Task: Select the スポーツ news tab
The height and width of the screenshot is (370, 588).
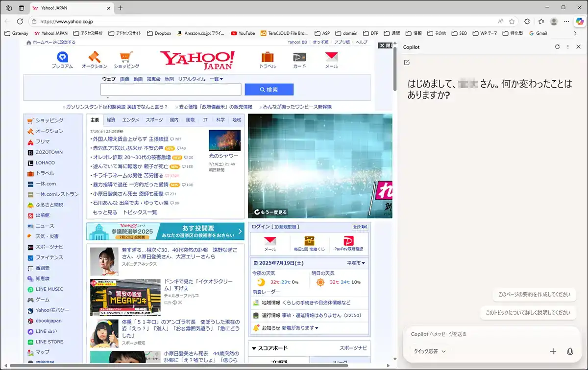Action: click(x=154, y=120)
